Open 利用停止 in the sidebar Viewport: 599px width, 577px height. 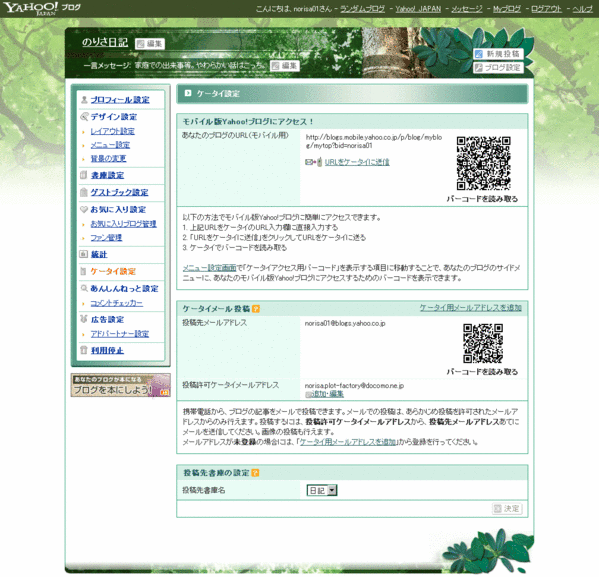[107, 351]
